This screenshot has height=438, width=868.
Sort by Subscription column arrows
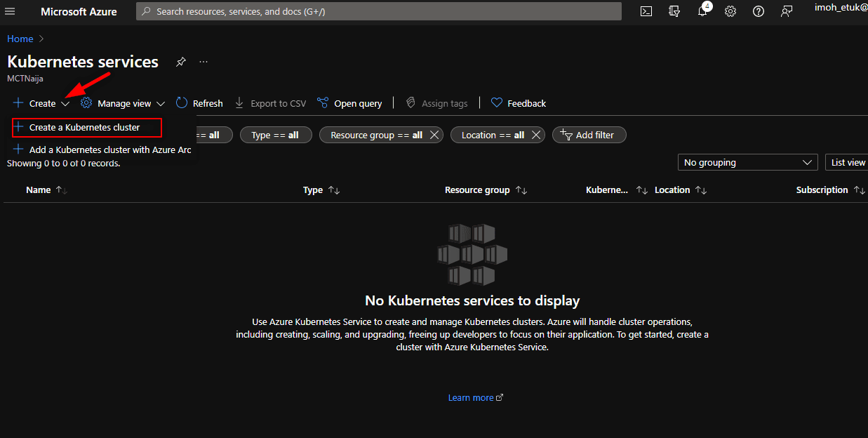click(x=860, y=190)
